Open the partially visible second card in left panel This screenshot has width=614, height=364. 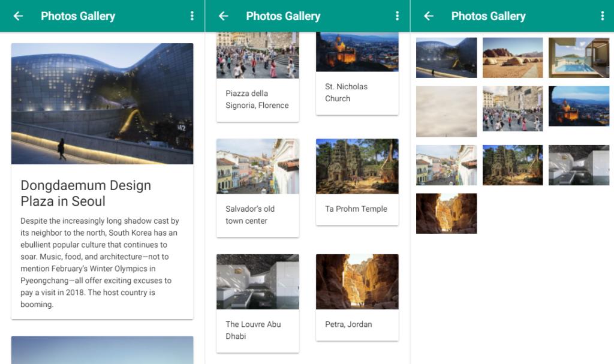102,350
